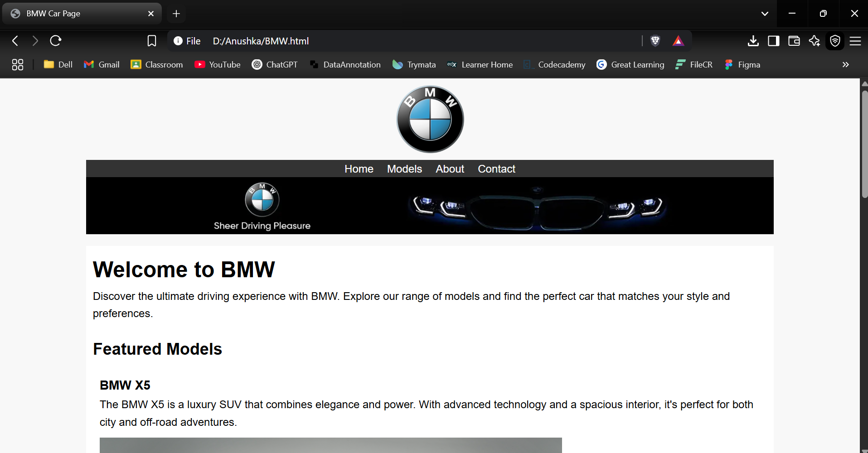Image resolution: width=868 pixels, height=453 pixels.
Task: Click the address bar URL field
Action: pyautogui.click(x=408, y=41)
